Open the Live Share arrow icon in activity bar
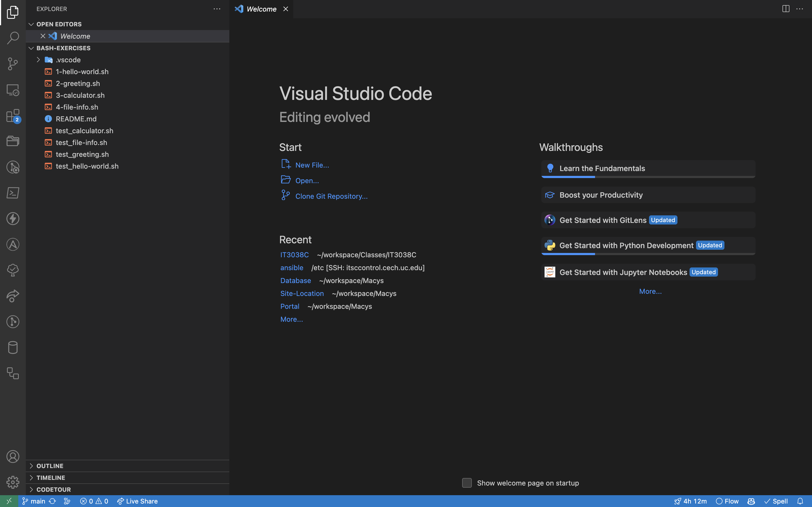 [13, 296]
